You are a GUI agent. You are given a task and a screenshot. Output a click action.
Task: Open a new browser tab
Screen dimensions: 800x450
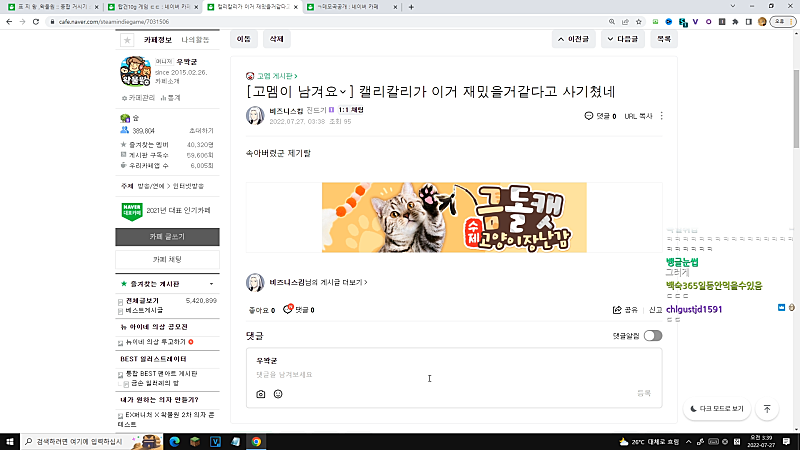(x=411, y=7)
